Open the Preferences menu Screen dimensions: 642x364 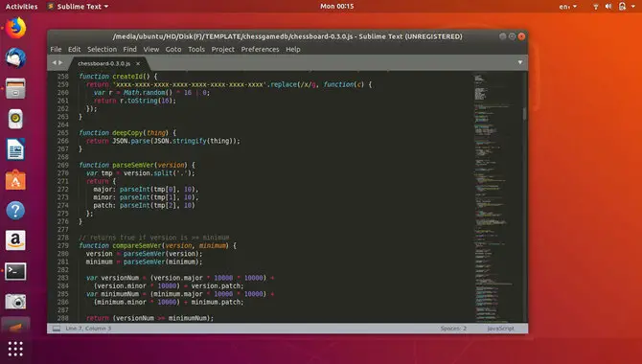pos(260,49)
